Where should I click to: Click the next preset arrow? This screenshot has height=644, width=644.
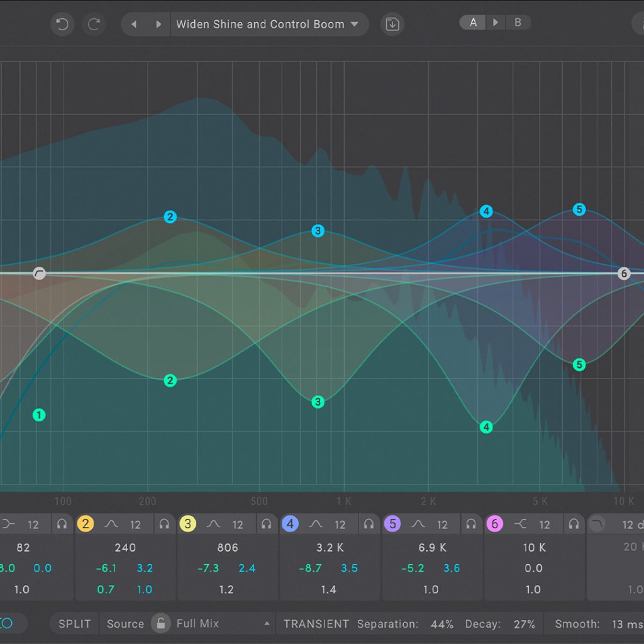coord(158,24)
